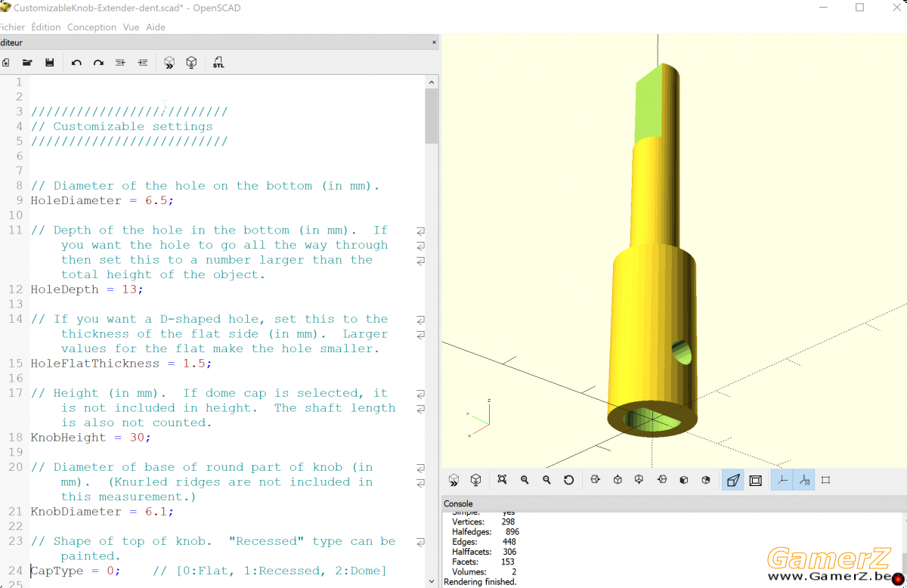Unindent the selected code lines
The width and height of the screenshot is (907, 588).
[120, 63]
